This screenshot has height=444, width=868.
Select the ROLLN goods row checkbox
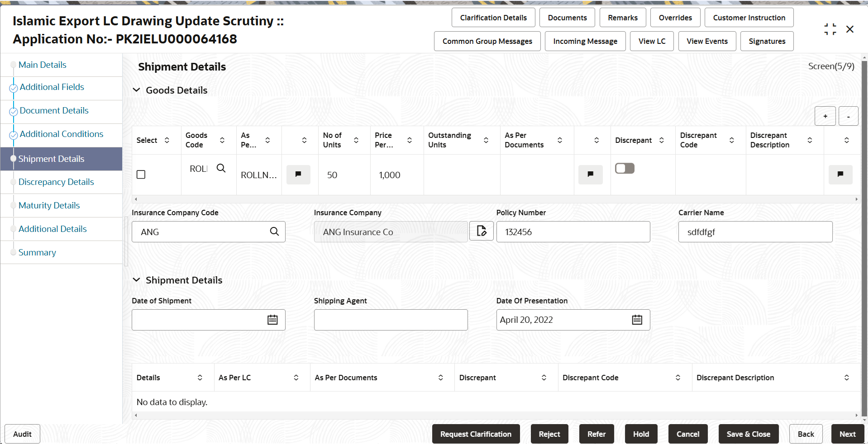coord(141,175)
